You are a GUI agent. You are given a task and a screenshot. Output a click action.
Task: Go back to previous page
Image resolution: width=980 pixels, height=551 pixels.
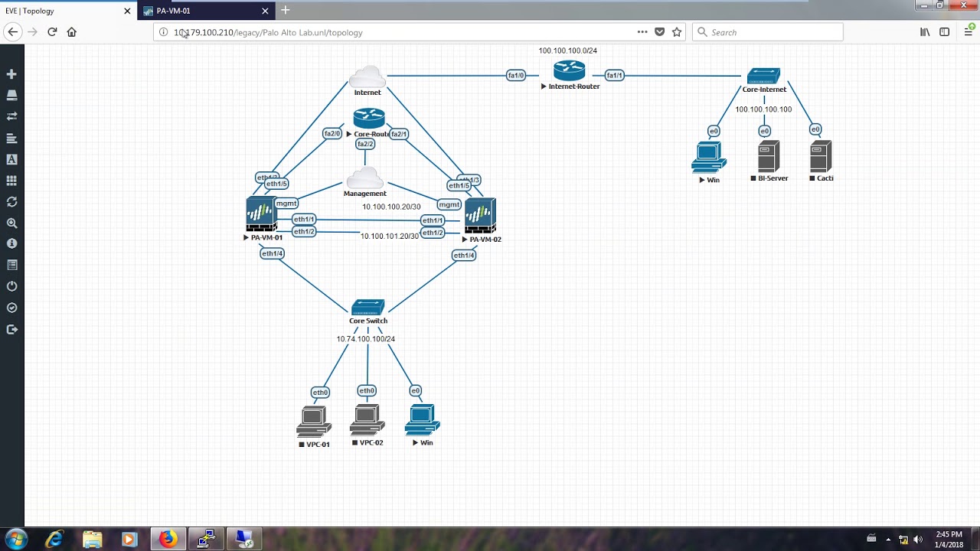click(x=12, y=32)
